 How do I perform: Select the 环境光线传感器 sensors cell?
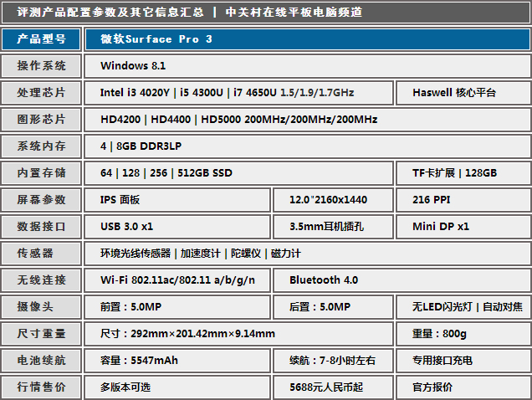(x=307, y=254)
